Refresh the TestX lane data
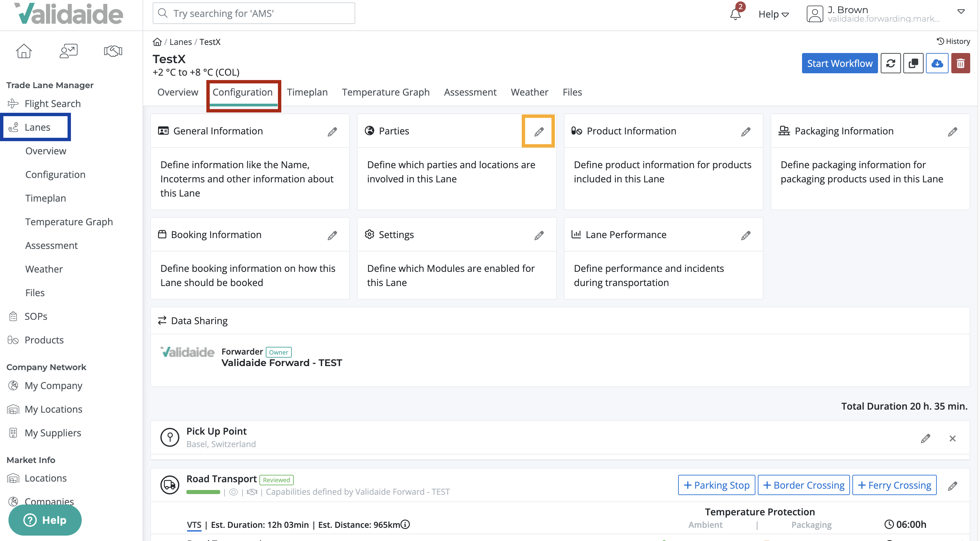The width and height of the screenshot is (980, 541). [x=891, y=63]
